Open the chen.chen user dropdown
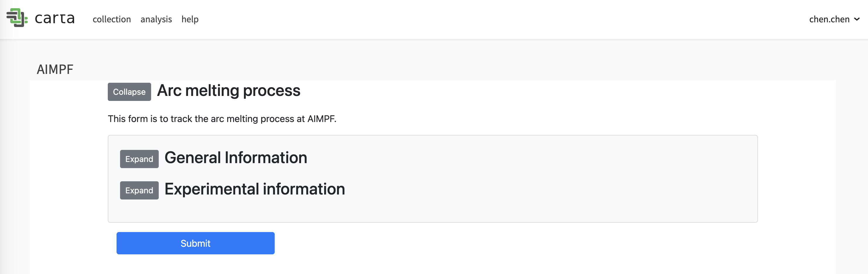 829,19
